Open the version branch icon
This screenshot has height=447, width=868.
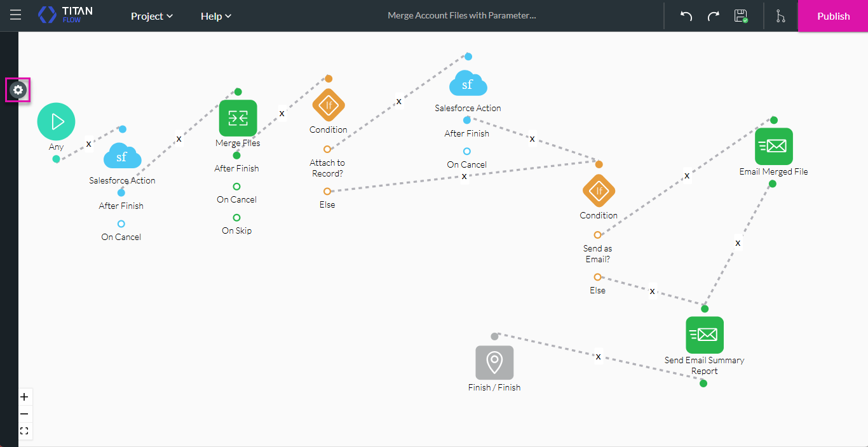click(780, 16)
